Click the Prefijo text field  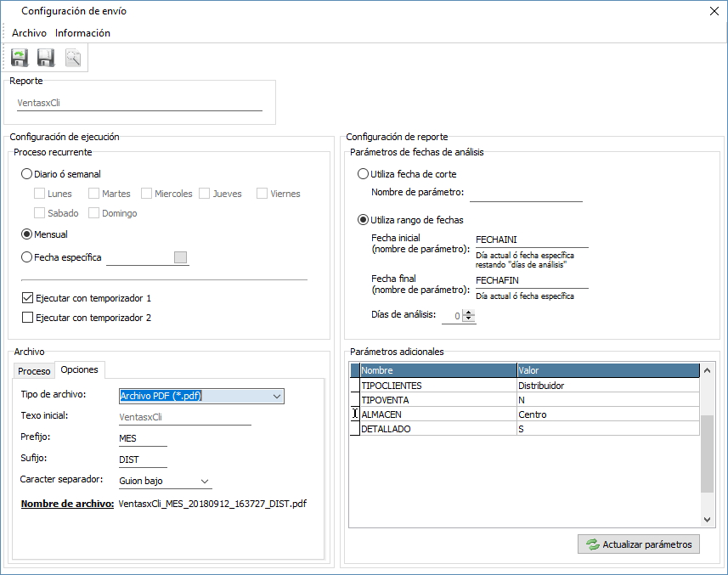click(x=143, y=438)
